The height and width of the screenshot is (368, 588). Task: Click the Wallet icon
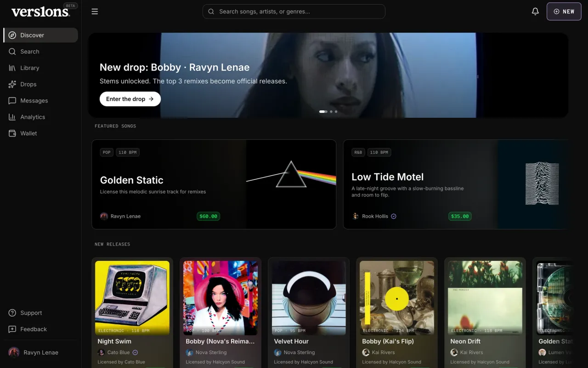coord(12,133)
